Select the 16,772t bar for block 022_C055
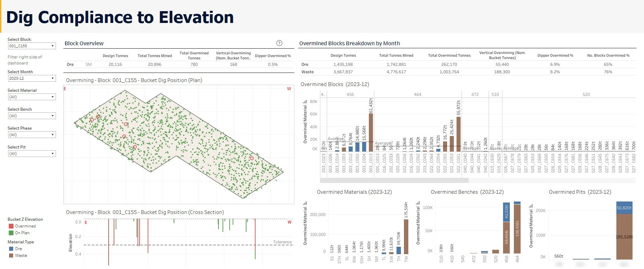 point(445,146)
